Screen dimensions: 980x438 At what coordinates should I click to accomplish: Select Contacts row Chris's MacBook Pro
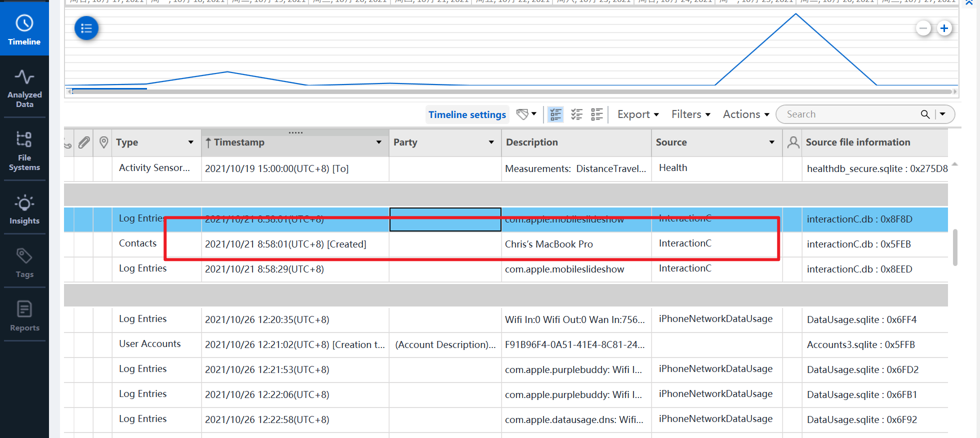(x=506, y=244)
